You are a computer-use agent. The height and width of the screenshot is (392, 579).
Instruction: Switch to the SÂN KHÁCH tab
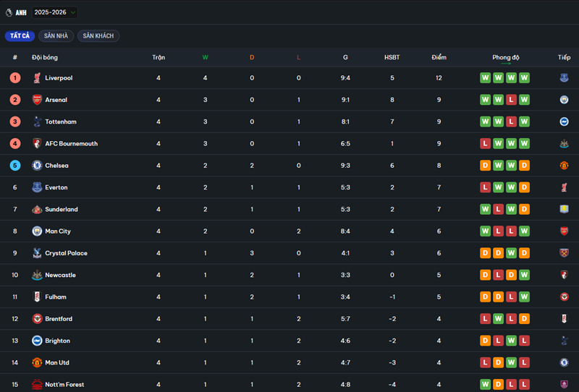pos(98,36)
